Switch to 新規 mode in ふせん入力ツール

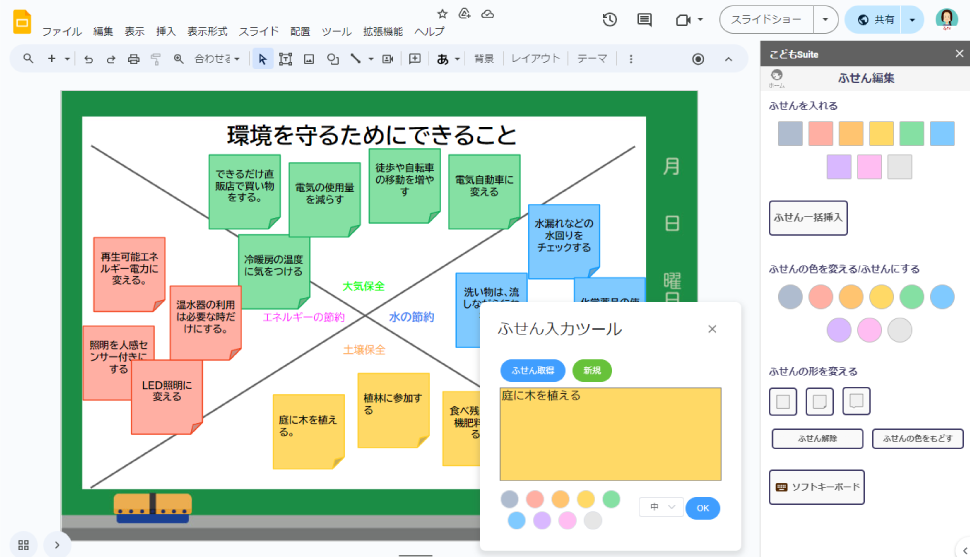[592, 370]
